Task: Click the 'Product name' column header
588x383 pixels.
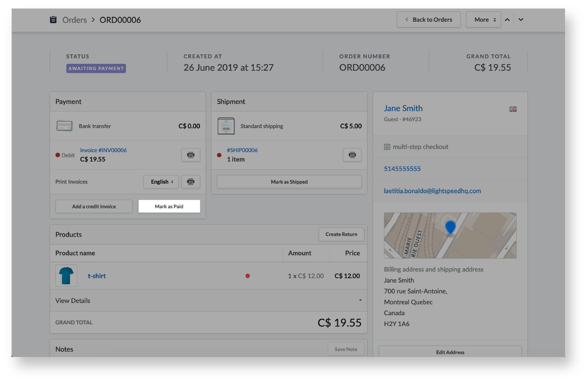Action: (x=75, y=253)
